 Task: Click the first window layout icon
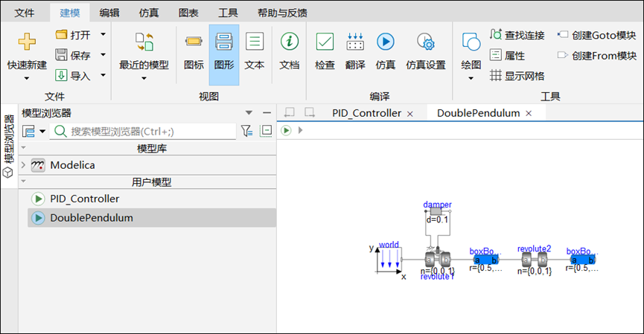[x=290, y=112]
